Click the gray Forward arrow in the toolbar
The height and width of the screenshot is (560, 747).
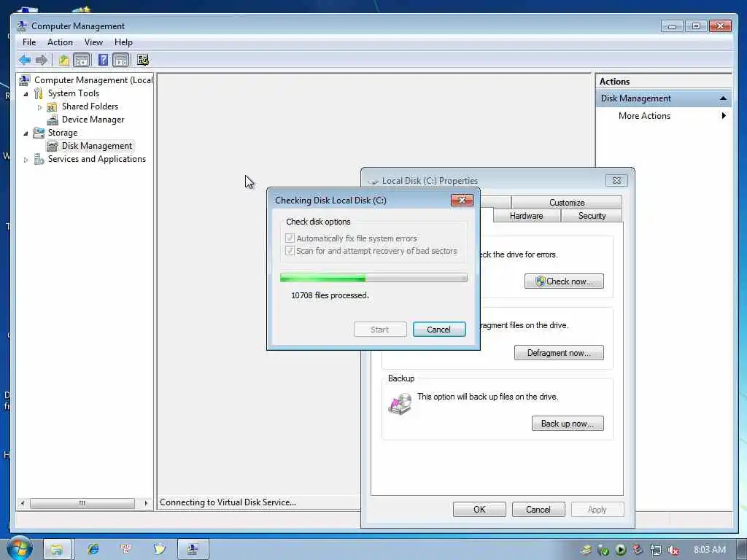[42, 60]
